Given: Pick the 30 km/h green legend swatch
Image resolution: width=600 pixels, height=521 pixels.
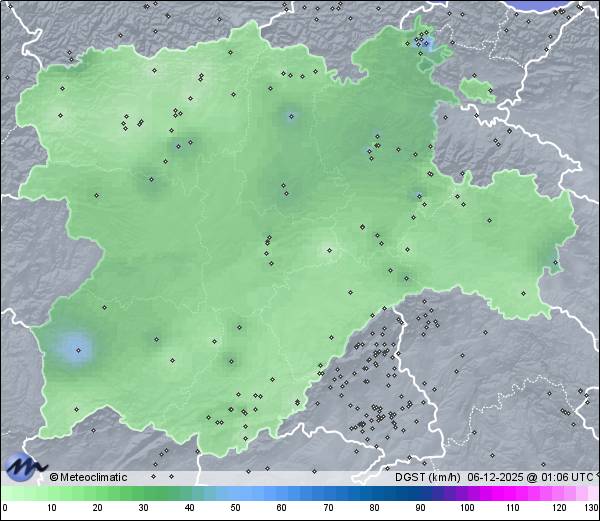Looking at the screenshot, I should coord(143,494).
